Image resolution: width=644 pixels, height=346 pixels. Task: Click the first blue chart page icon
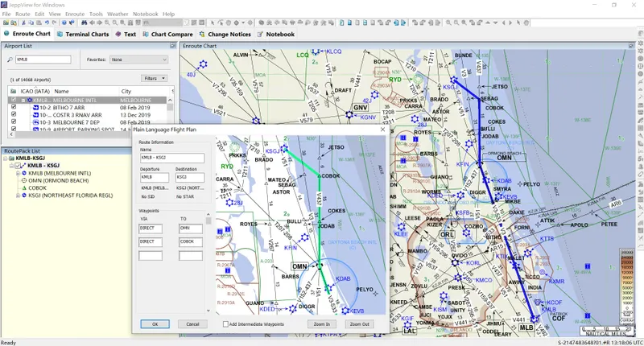(341, 23)
